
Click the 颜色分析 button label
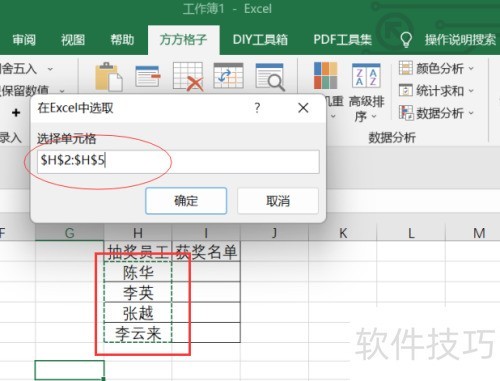440,68
